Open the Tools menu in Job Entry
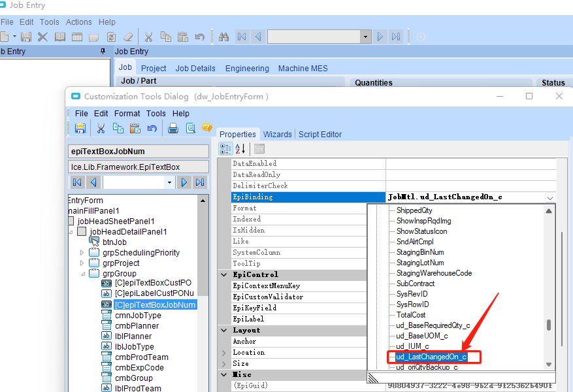The height and width of the screenshot is (392, 573). pyautogui.click(x=50, y=22)
